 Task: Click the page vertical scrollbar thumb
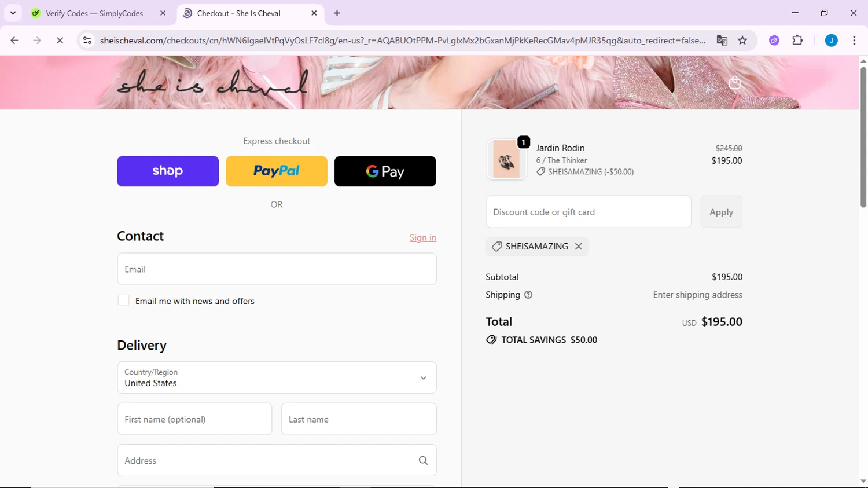863,137
